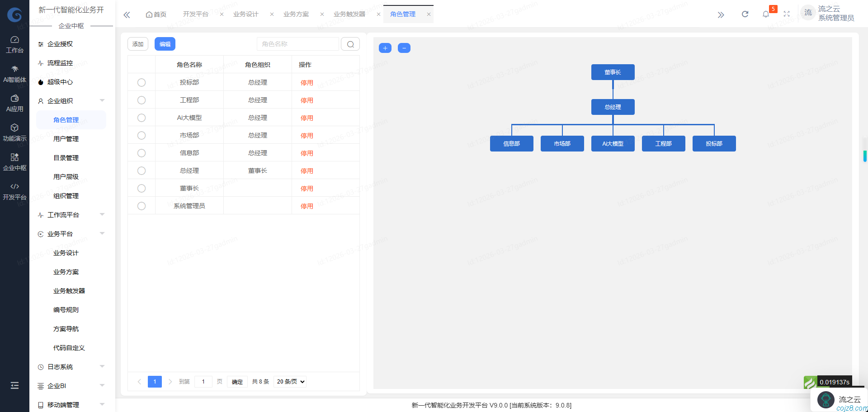Expand the 日志系统 menu section
Screen dimensions: 868x412
pos(102,366)
